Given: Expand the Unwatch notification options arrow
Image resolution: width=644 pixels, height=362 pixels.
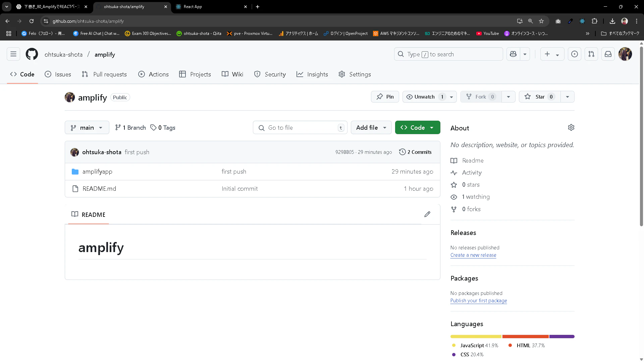Looking at the screenshot, I should (x=451, y=97).
